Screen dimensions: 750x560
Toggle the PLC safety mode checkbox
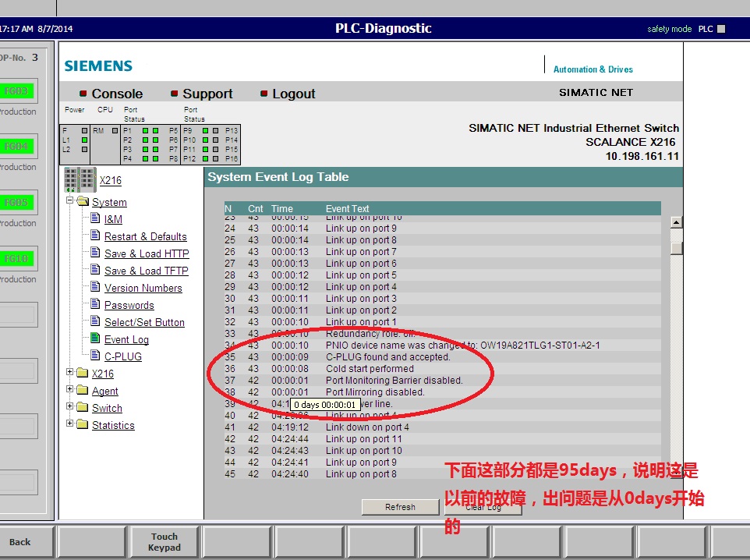coord(721,29)
